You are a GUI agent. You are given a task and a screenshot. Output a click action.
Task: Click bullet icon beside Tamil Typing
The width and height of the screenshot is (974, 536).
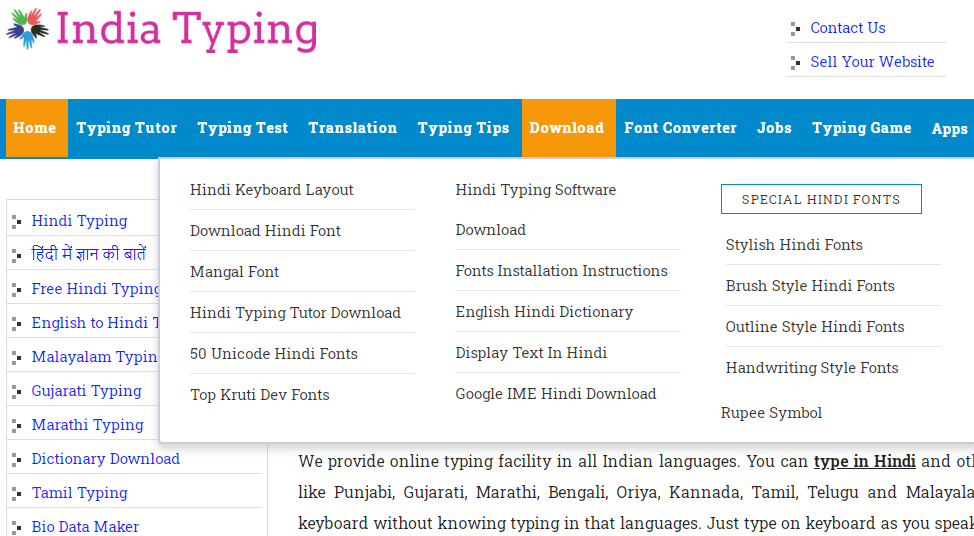click(x=17, y=494)
